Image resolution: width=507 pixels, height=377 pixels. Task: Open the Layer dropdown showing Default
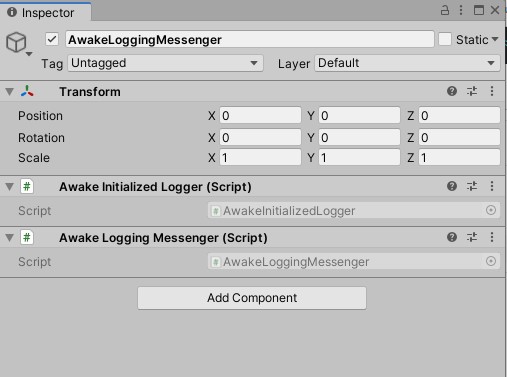pyautogui.click(x=407, y=63)
